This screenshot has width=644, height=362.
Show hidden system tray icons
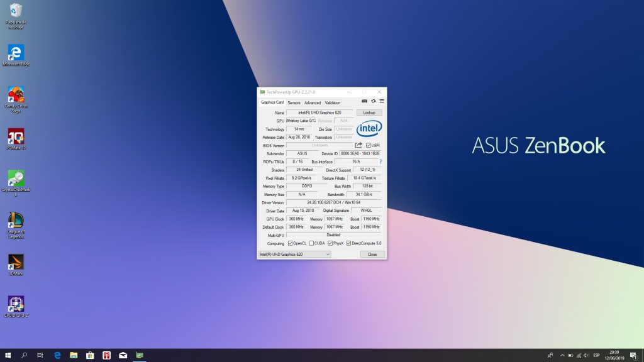pyautogui.click(x=562, y=356)
